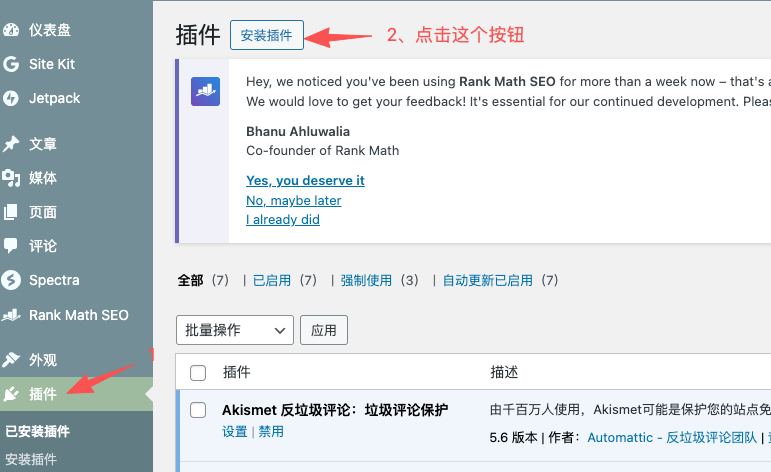Click the Appearance (外观) paintbrush icon
Screen dimensions: 771x472
11,360
